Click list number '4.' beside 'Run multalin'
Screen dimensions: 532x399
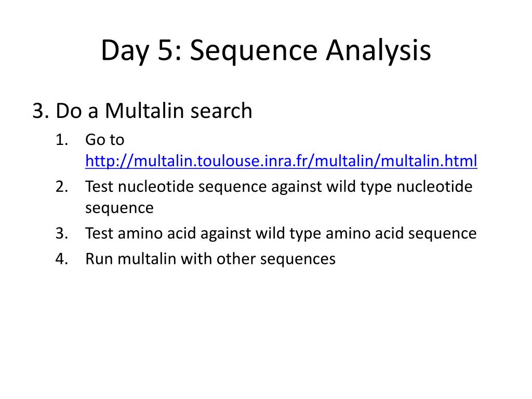[x=62, y=259]
